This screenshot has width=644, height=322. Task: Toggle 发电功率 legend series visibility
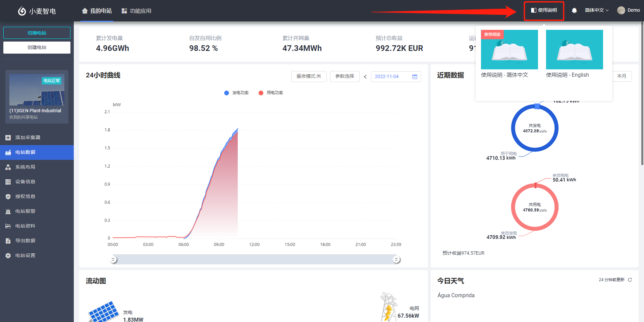tap(236, 93)
